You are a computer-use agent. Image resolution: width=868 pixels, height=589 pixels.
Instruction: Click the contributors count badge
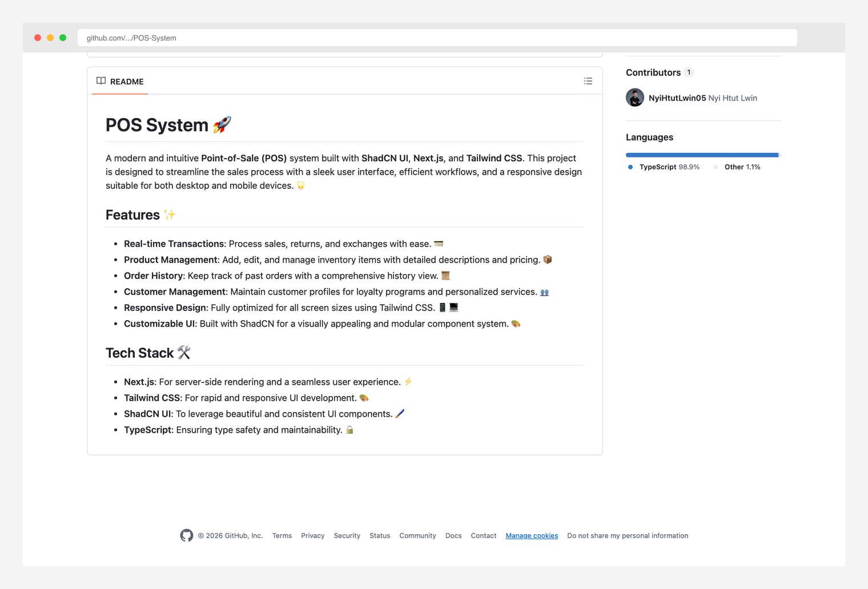689,72
